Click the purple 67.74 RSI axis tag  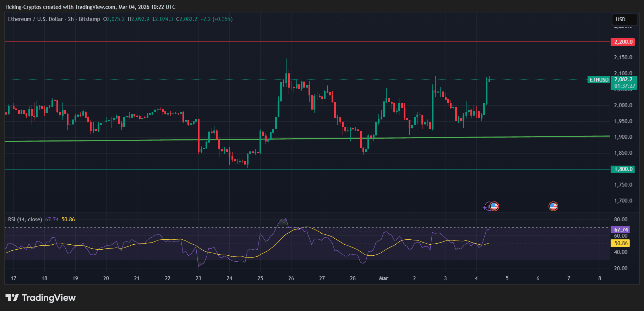621,230
